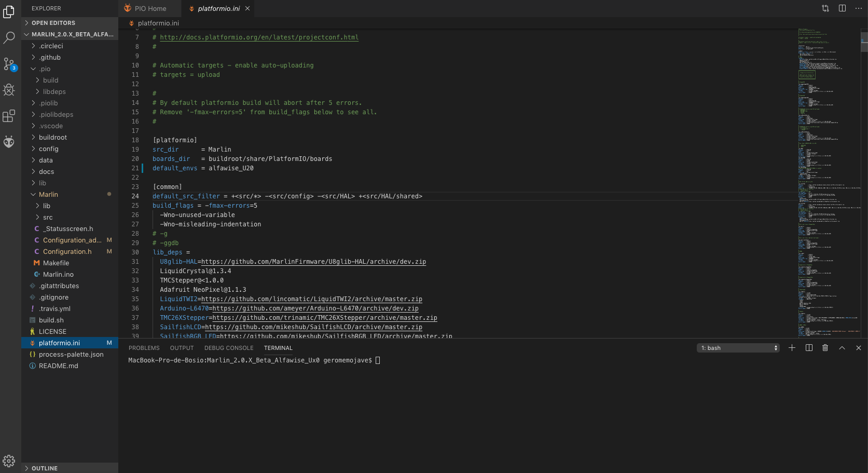Open the Run and Debug view
The image size is (868, 473).
point(9,90)
